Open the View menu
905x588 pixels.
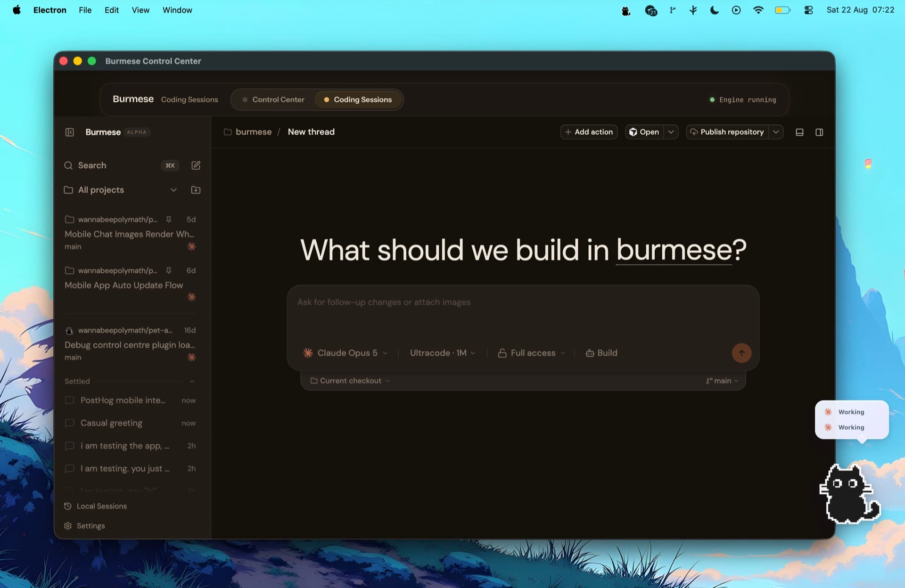click(140, 10)
